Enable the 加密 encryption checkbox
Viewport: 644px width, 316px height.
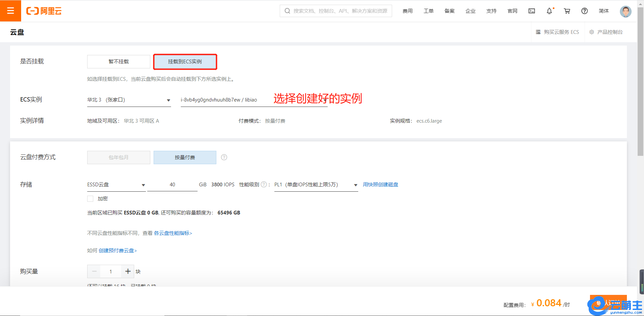coord(90,199)
